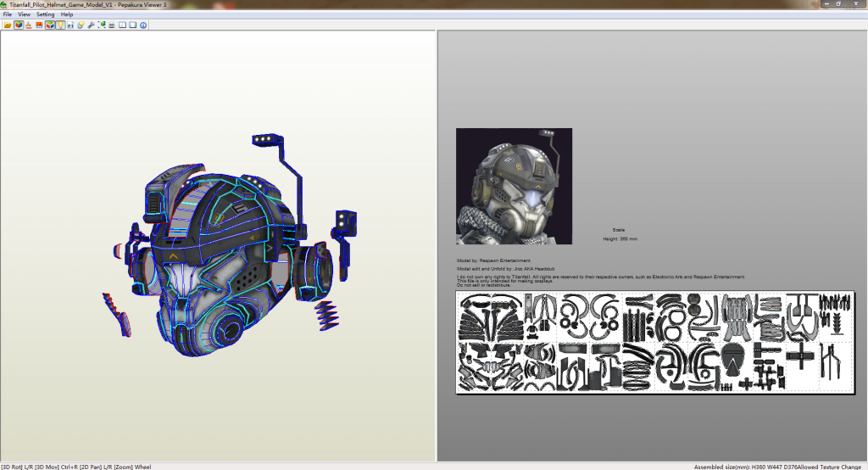
Task: Click the brush-like icon in the toolbar
Action: coord(28,25)
